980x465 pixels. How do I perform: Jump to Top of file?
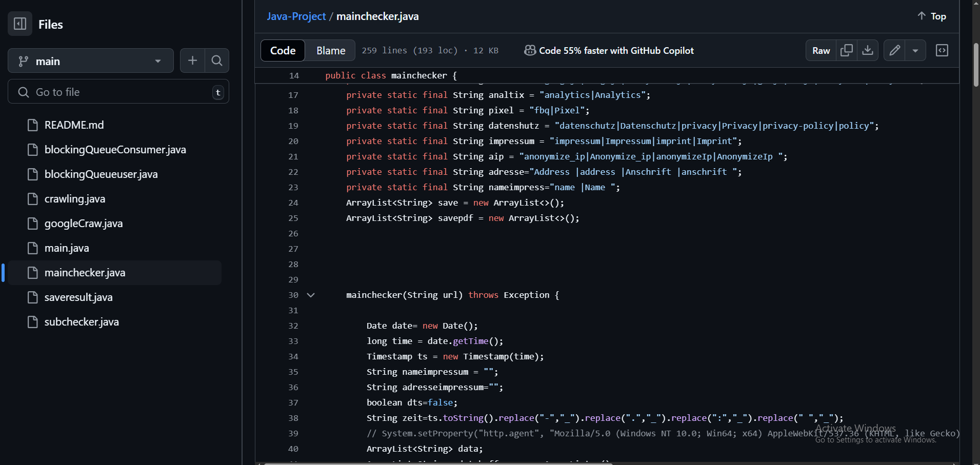932,16
